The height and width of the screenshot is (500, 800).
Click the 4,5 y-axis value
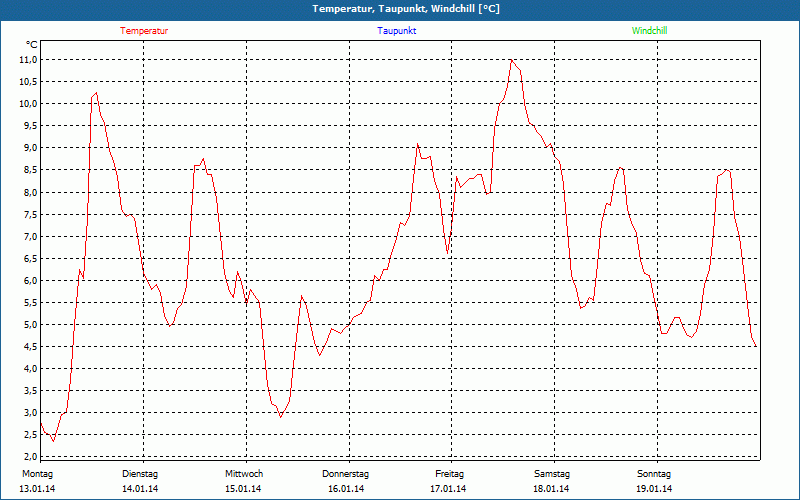coord(31,346)
